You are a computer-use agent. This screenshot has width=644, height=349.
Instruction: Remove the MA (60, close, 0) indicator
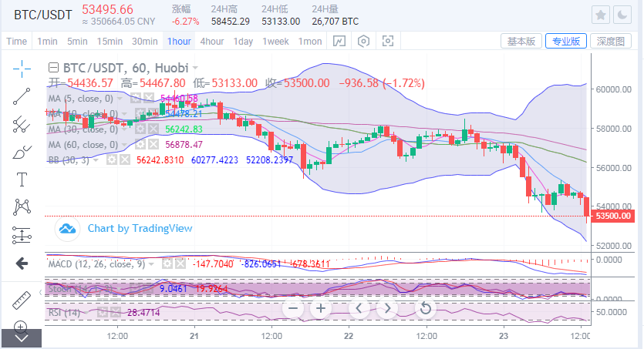(153, 144)
